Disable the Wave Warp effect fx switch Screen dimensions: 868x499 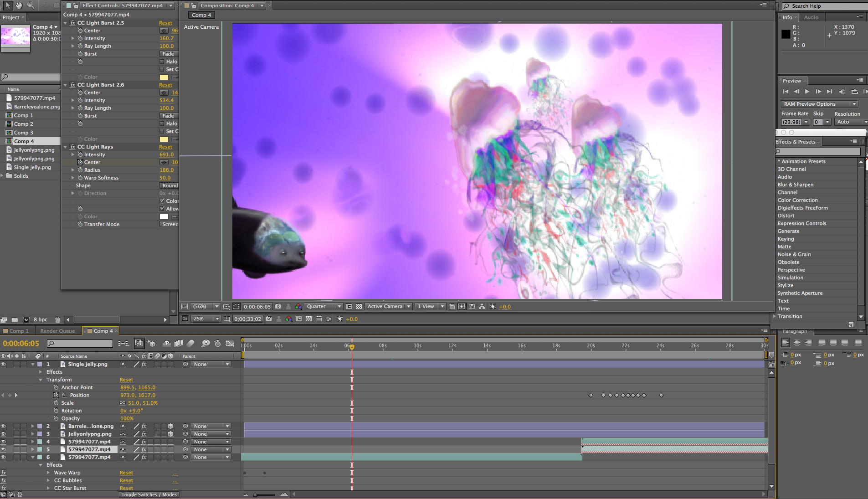coord(4,473)
